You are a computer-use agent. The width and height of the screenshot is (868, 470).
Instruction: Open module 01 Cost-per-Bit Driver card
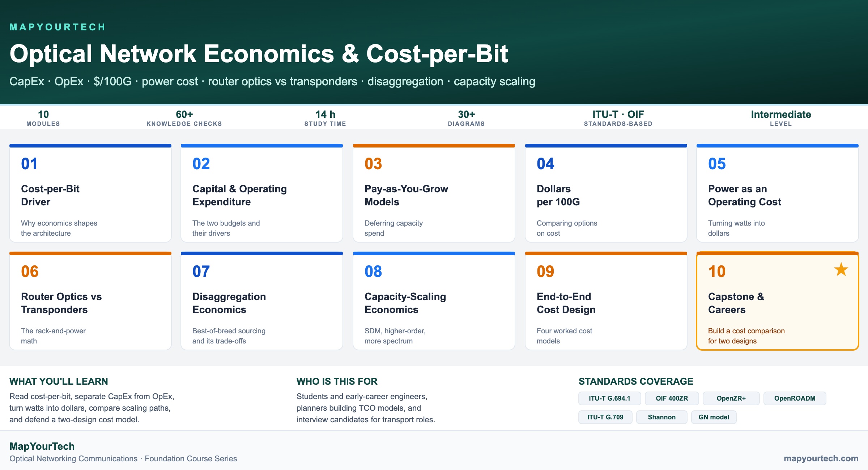coord(90,193)
